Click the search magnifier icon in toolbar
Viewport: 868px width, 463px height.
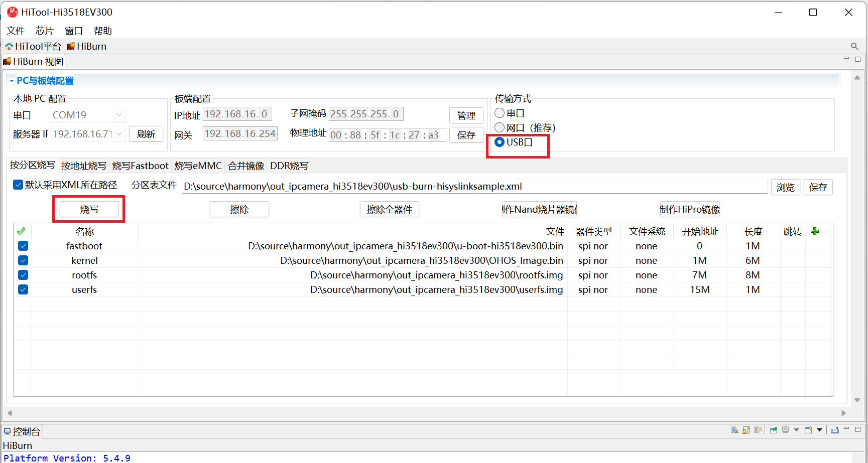(x=854, y=46)
